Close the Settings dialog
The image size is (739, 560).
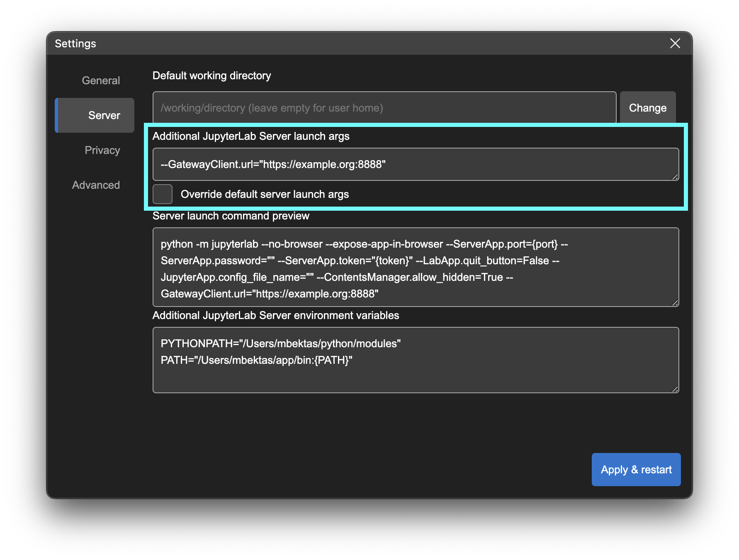pyautogui.click(x=675, y=43)
